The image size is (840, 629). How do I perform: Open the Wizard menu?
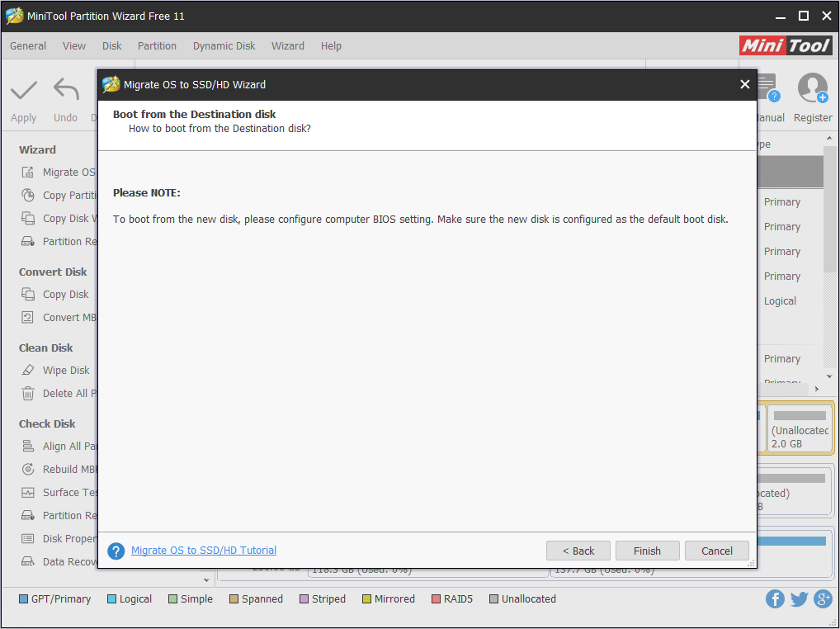point(288,46)
